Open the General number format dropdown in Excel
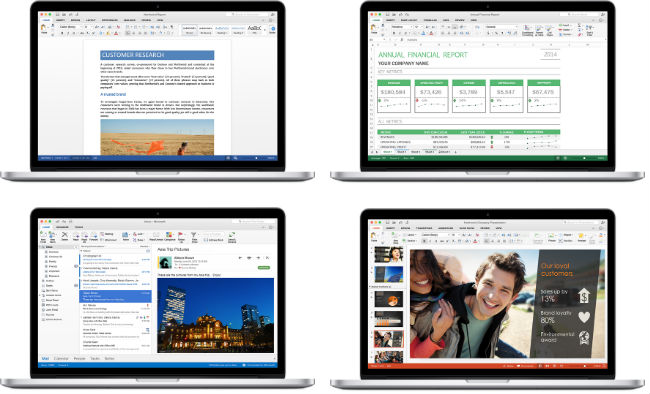This screenshot has height=394, width=650. (502, 27)
